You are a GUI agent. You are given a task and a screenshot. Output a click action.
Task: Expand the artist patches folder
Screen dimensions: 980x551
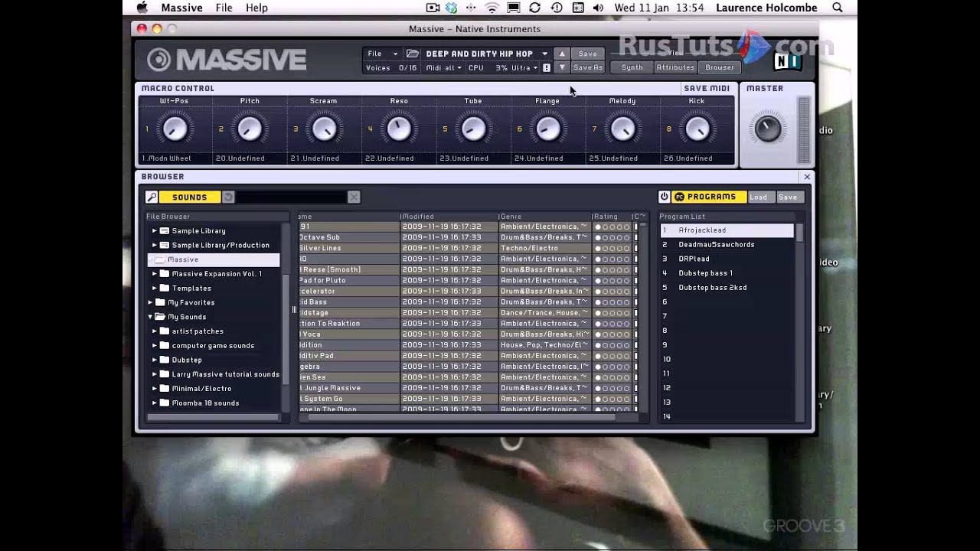point(154,331)
